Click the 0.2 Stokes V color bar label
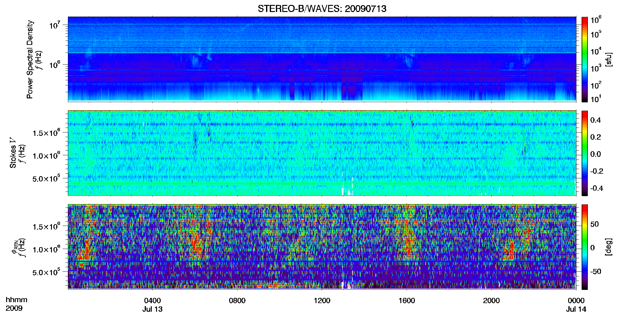The image size is (644, 332). [x=595, y=137]
